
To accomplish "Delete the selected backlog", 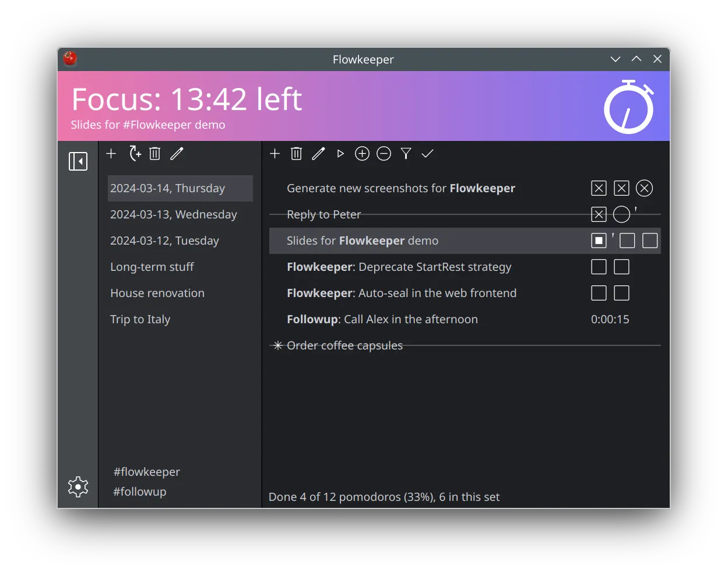I will [154, 154].
